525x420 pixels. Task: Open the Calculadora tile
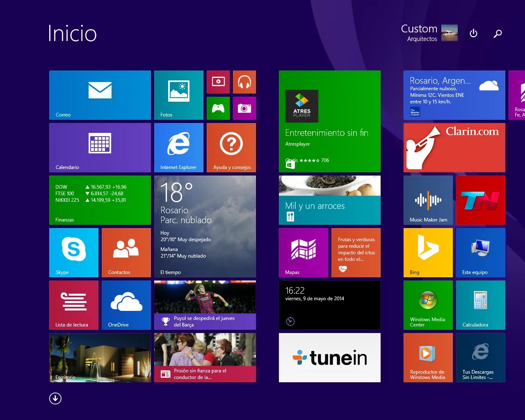pos(481,305)
